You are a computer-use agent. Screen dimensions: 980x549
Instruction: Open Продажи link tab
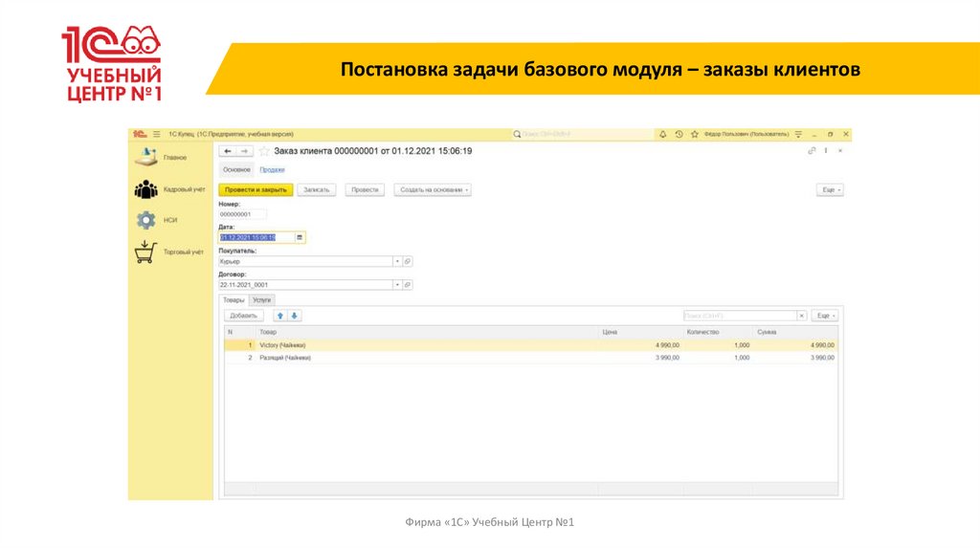[x=272, y=170]
